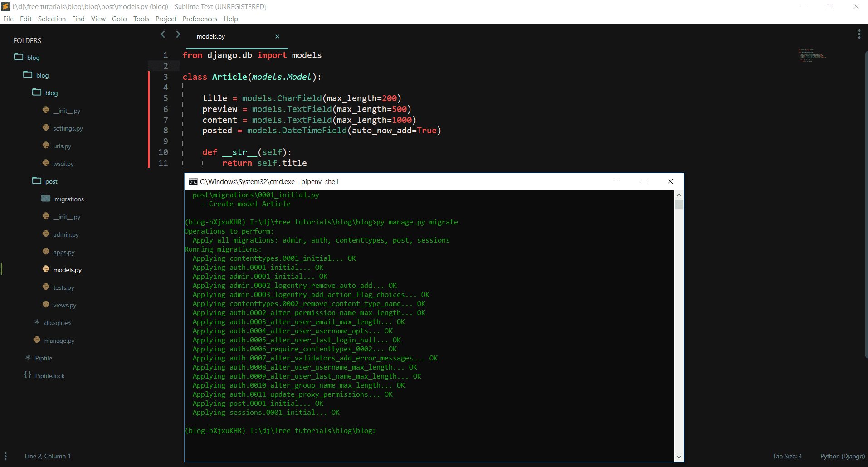Viewport: 868px width, 467px height.
Task: Change syntax from Python (Django)
Action: pyautogui.click(x=842, y=456)
